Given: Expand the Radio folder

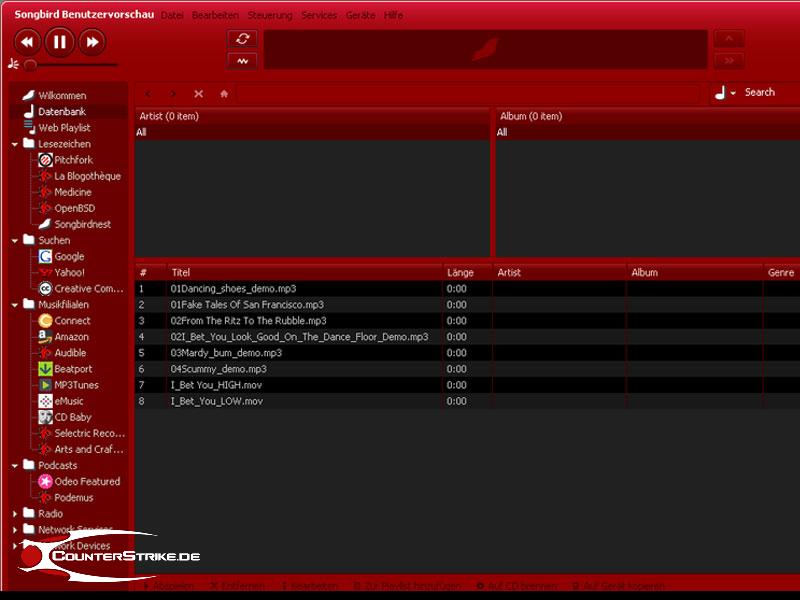Looking at the screenshot, I should click(x=15, y=514).
